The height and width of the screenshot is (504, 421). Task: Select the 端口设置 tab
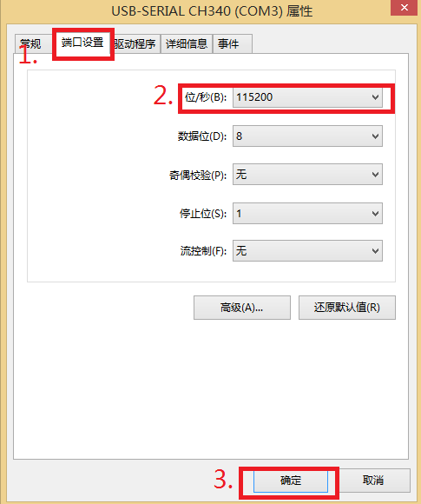(x=82, y=42)
